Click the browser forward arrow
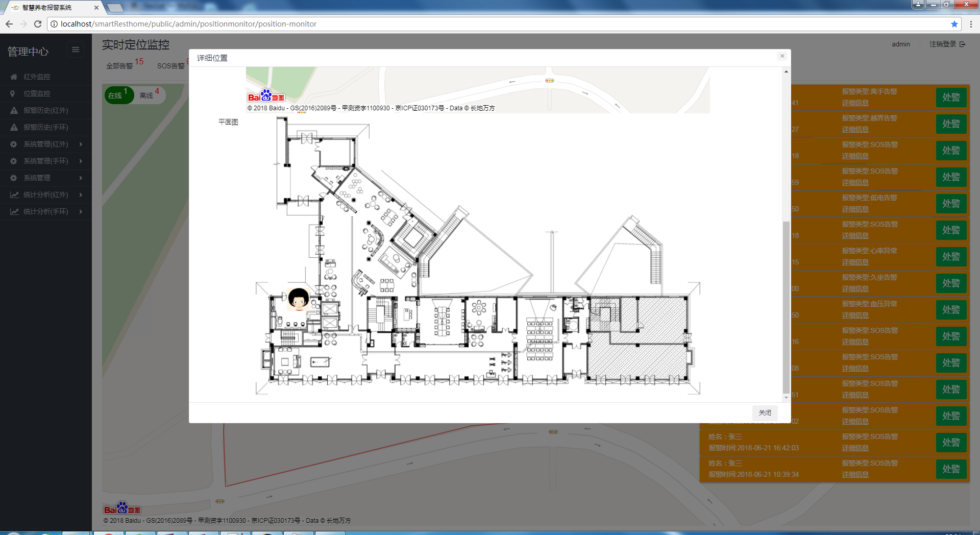Viewport: 980px width, 535px height. [23, 24]
